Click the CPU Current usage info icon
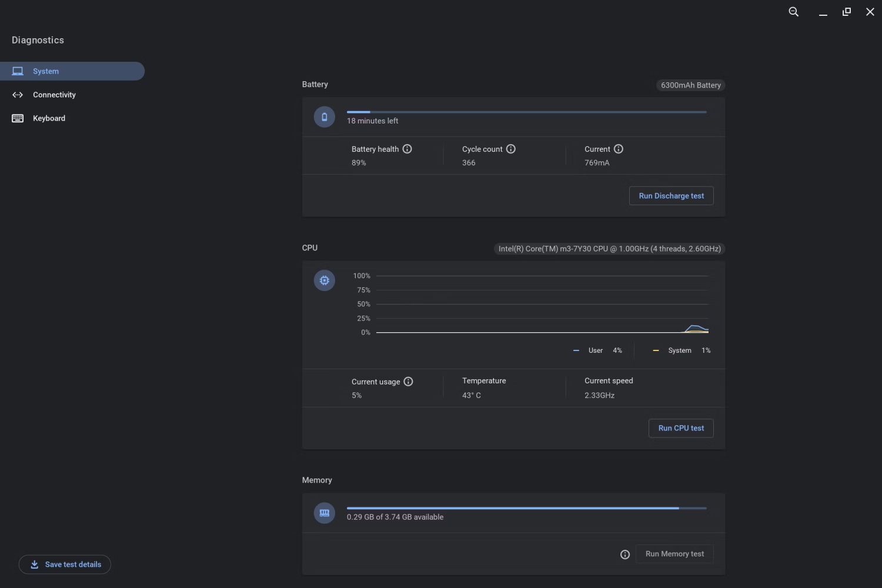Image resolution: width=882 pixels, height=588 pixels. click(408, 382)
